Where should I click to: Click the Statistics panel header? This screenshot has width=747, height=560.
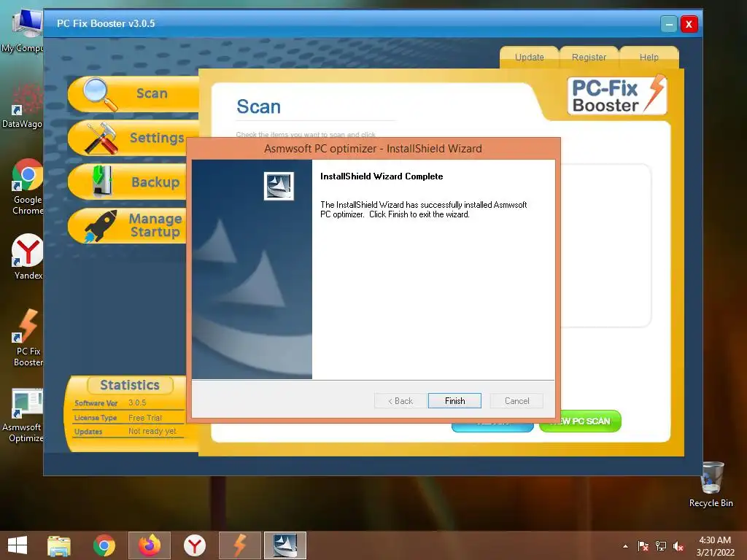coord(130,385)
